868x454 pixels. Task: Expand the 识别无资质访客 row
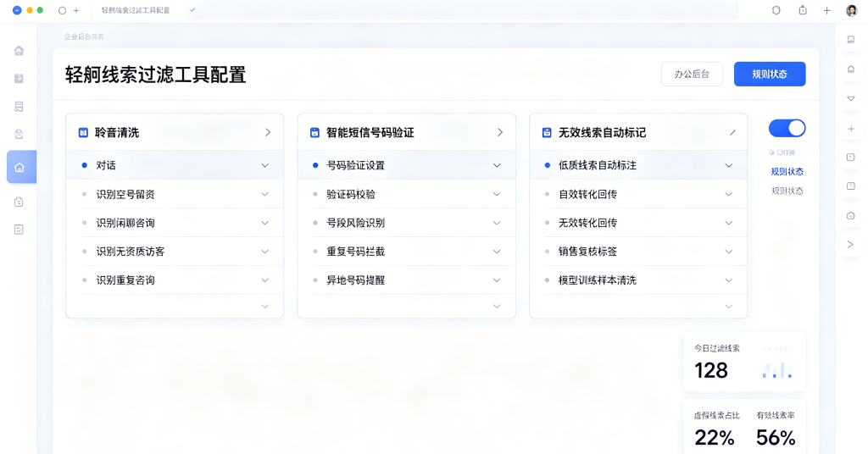pyautogui.click(x=264, y=252)
